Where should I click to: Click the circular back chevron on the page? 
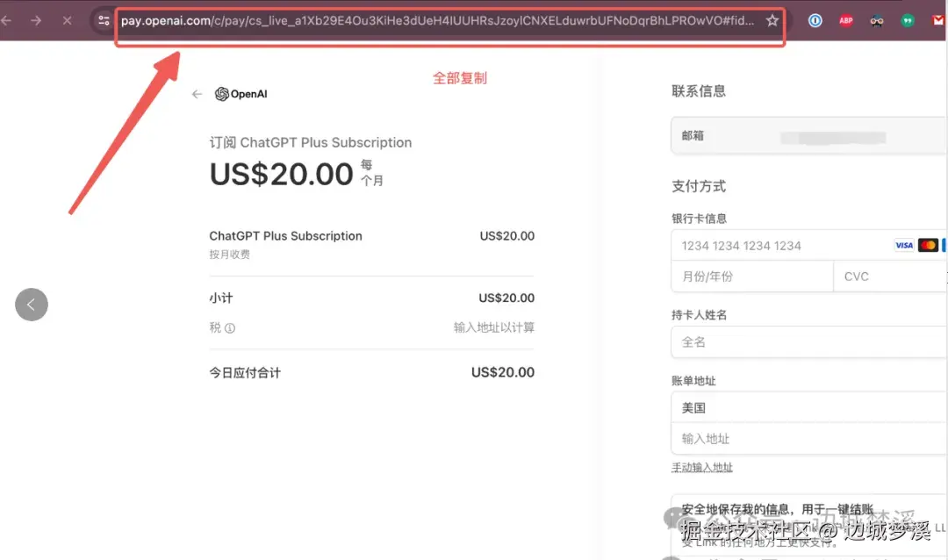(x=32, y=305)
